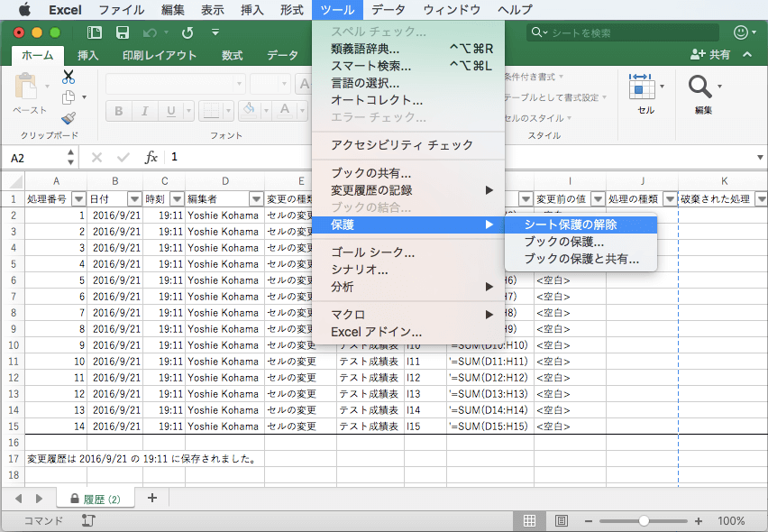The image size is (768, 532).
Task: Open the 処理の種類 filter dropdown
Action: 670,199
